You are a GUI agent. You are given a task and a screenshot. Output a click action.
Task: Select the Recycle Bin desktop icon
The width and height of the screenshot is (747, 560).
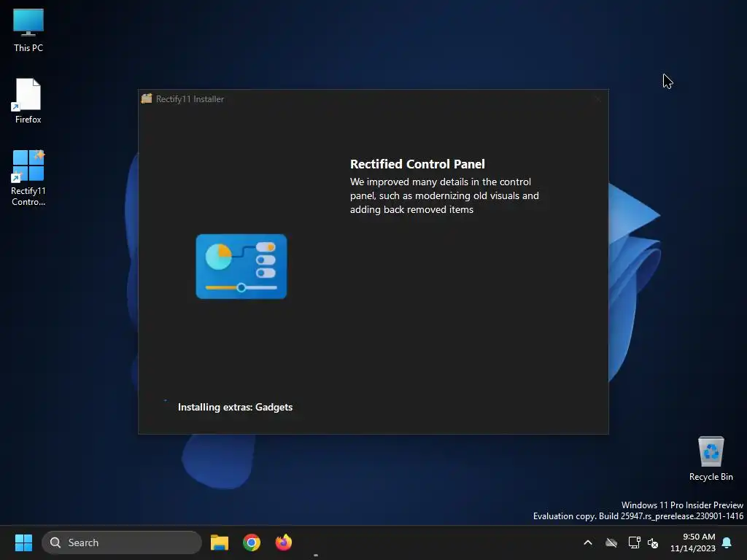pyautogui.click(x=711, y=459)
